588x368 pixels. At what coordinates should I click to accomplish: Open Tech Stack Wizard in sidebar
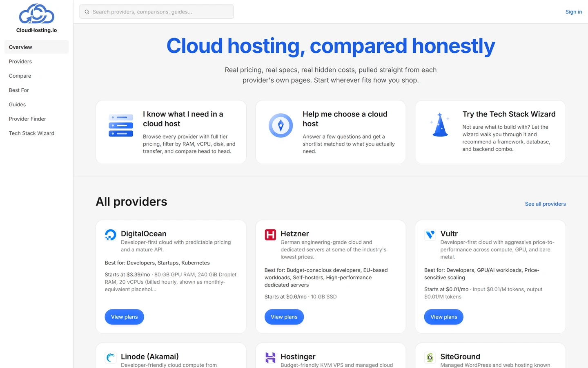36,133
